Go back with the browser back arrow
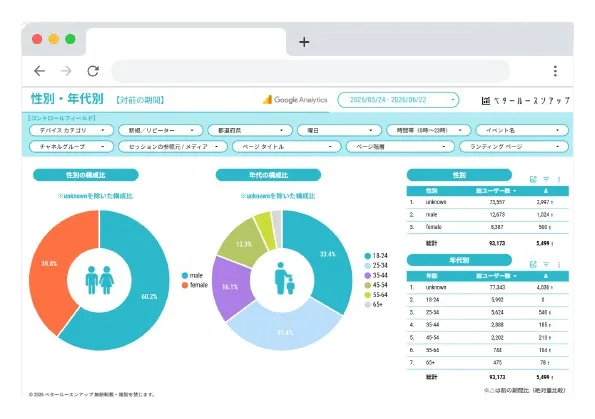The image size is (595, 419). pyautogui.click(x=39, y=71)
